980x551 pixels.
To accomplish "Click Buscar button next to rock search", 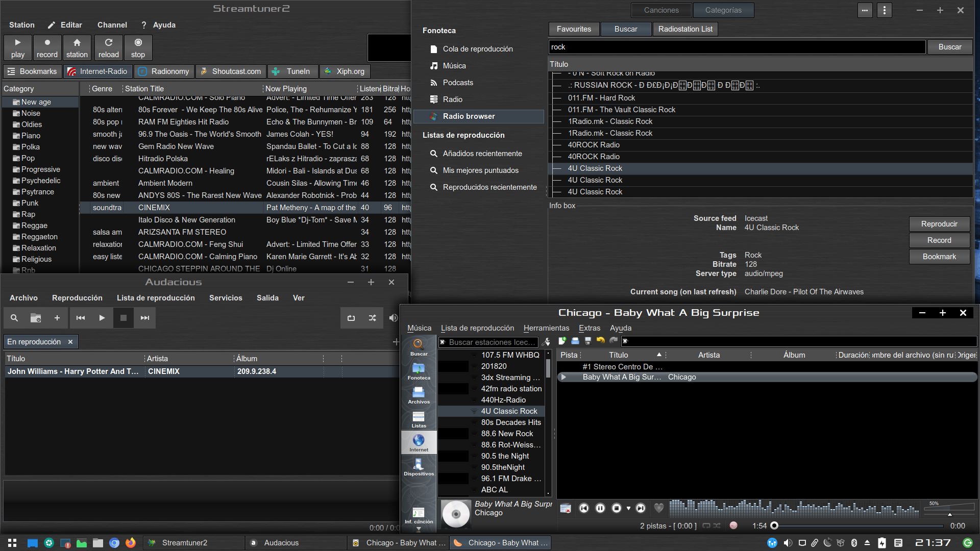I will coord(950,47).
